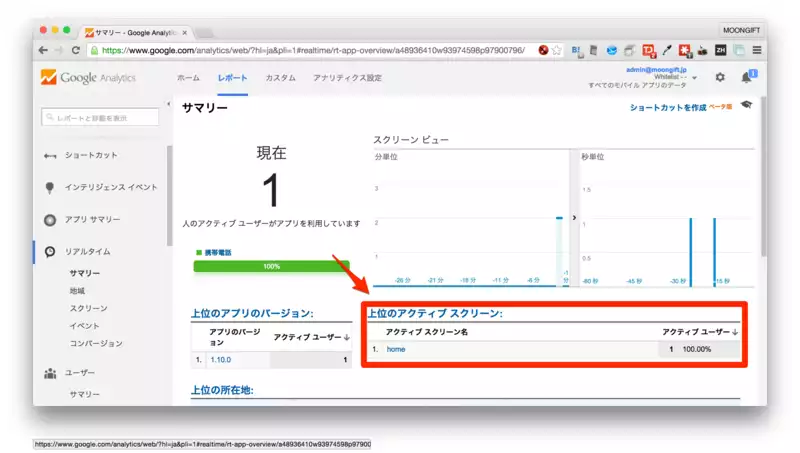Click the graduation cap help icon

click(x=746, y=105)
